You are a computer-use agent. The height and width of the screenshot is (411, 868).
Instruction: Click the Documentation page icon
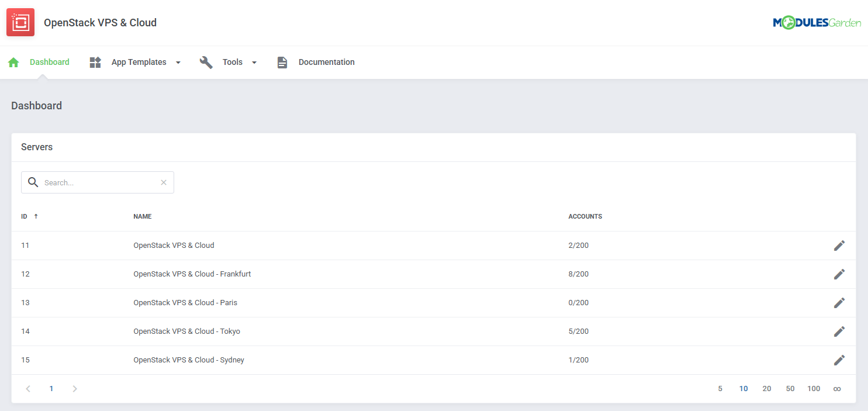[282, 61]
